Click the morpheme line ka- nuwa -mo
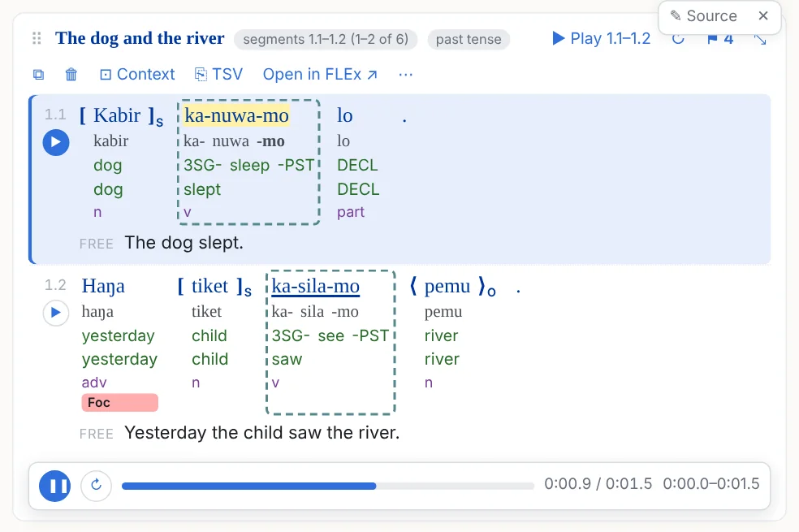 click(234, 141)
